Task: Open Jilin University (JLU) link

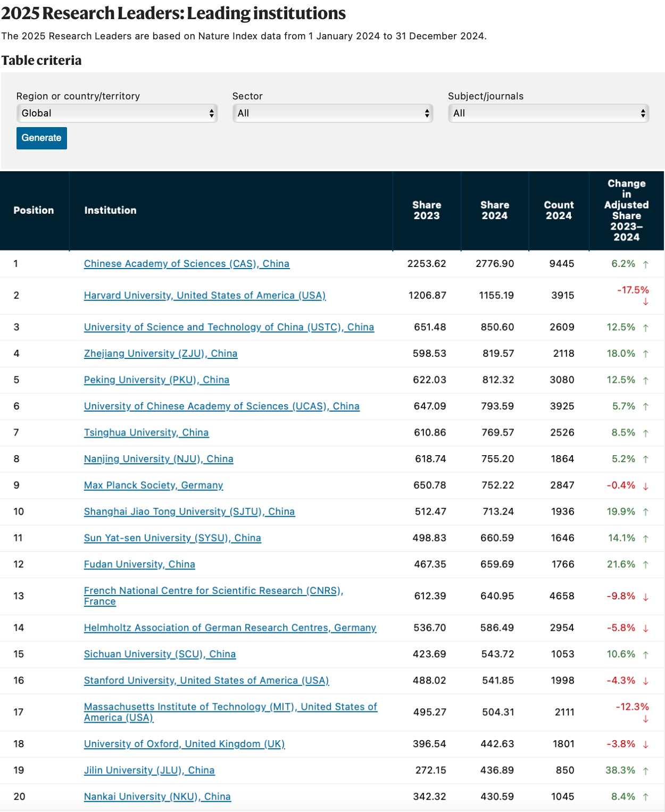Action: pos(149,771)
